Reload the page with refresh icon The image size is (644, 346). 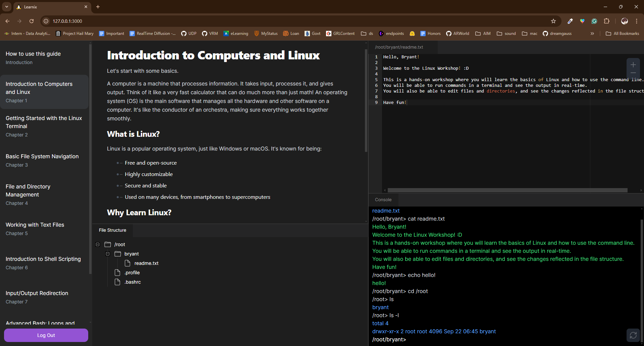[32, 21]
